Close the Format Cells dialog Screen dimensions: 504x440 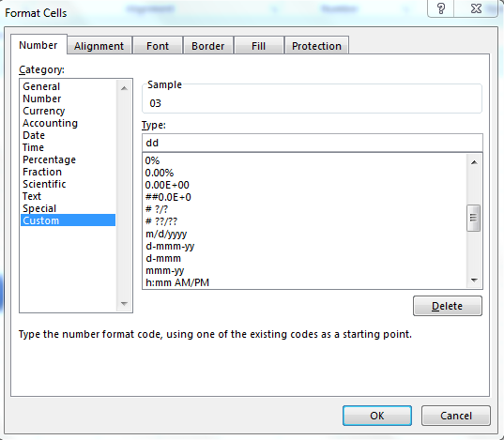[476, 8]
